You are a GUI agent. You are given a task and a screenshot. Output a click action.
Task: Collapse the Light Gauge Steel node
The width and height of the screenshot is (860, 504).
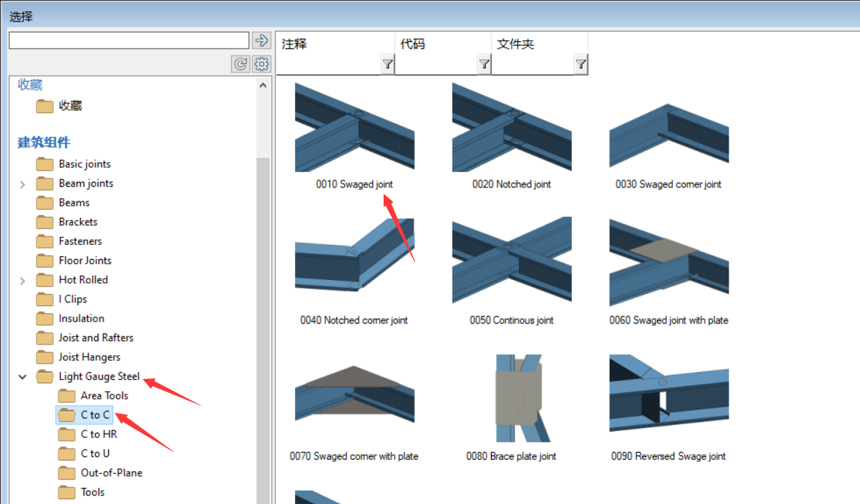pyautogui.click(x=22, y=377)
